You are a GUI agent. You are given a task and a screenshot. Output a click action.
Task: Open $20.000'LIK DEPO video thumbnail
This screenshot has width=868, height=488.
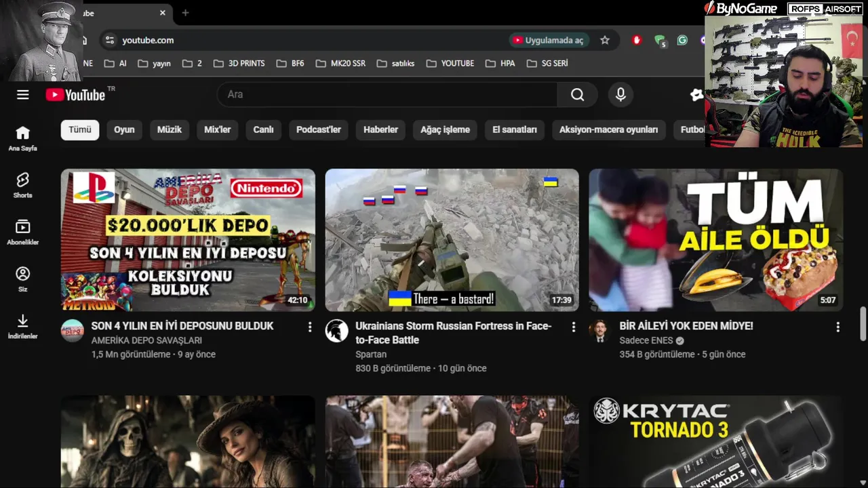click(188, 240)
